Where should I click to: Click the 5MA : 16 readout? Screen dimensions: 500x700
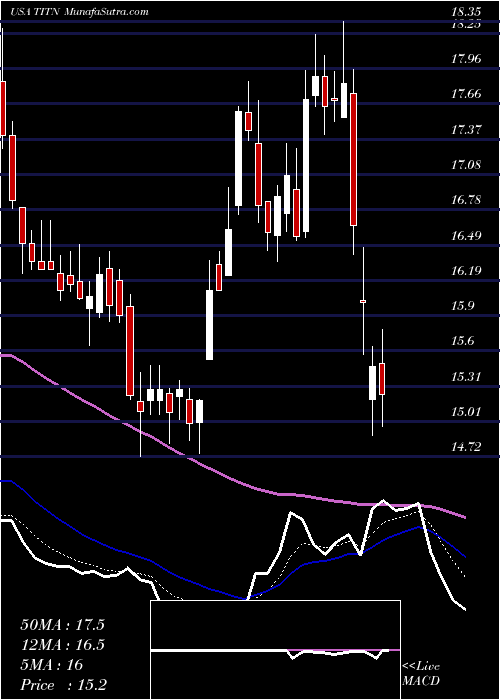(52, 665)
